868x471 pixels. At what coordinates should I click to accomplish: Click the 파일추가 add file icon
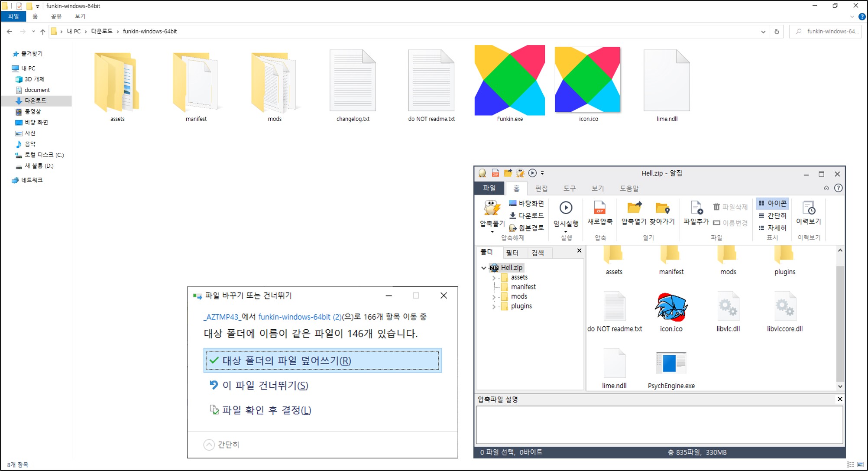pyautogui.click(x=696, y=208)
